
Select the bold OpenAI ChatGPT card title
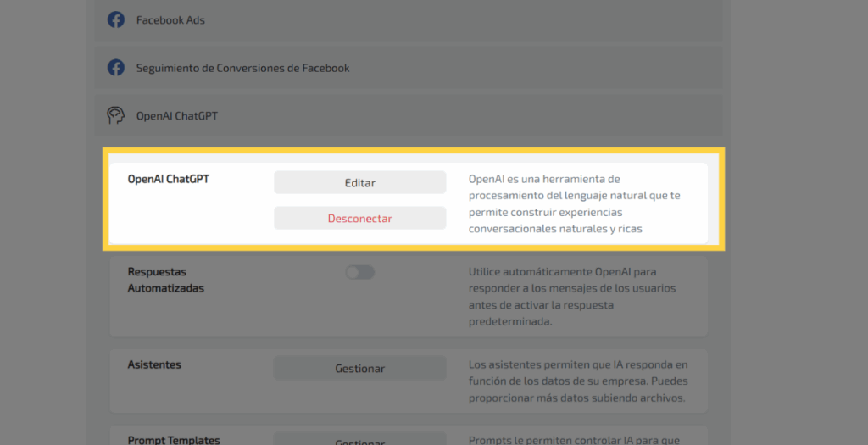[x=169, y=180]
